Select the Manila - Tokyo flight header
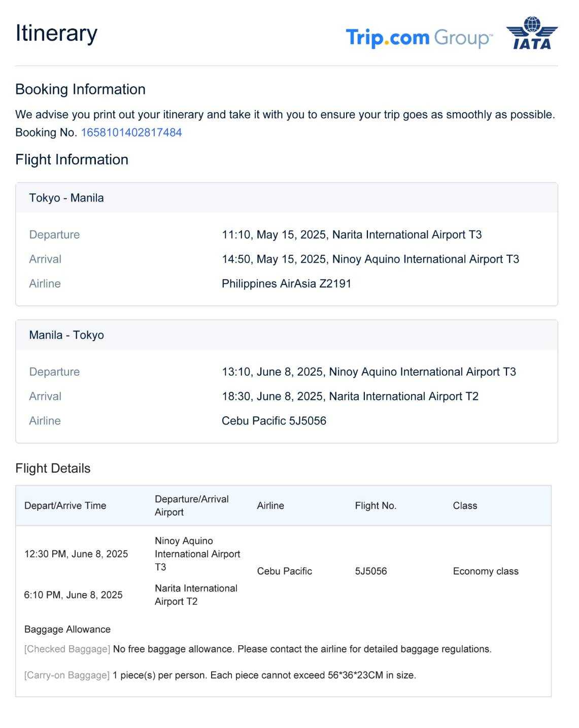579x728 pixels. (x=66, y=335)
